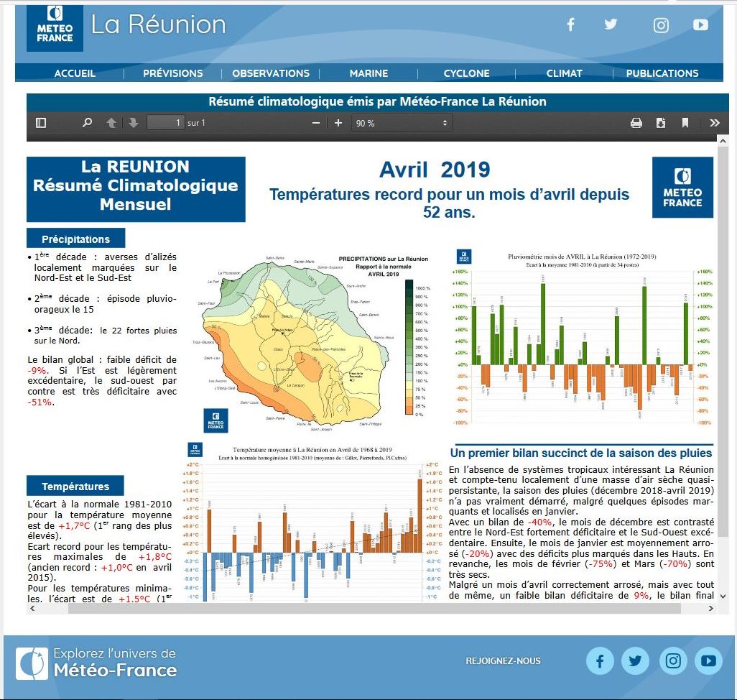Open Instagram icon in top header
Viewport: 737px width, 700px height.
click(x=661, y=25)
